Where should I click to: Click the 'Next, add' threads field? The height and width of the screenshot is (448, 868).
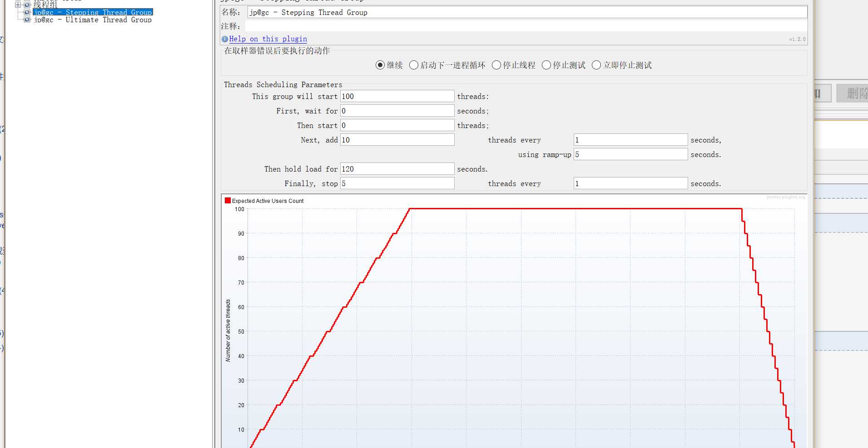click(x=397, y=140)
